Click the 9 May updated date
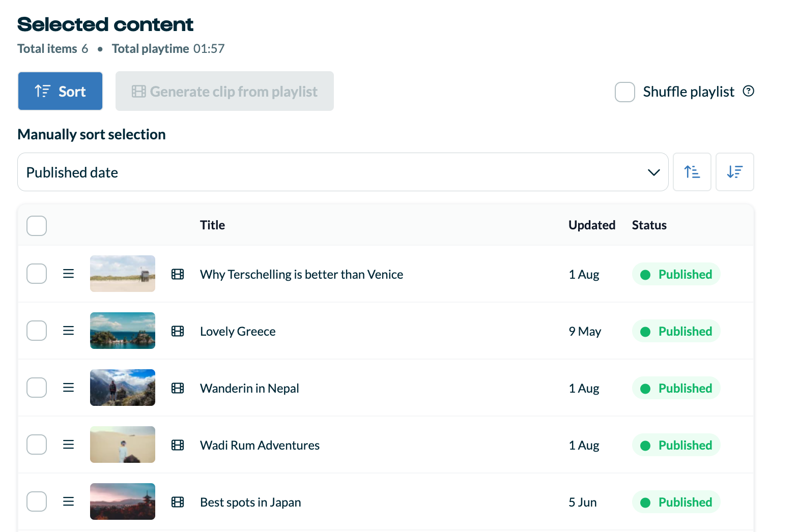This screenshot has width=798, height=532. pos(585,332)
